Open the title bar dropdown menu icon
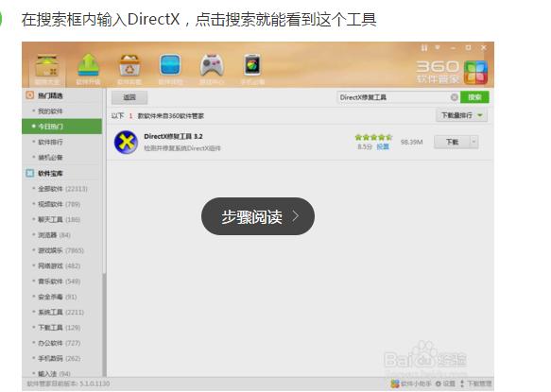Image resolution: width=551 pixels, height=392 pixels. pyautogui.click(x=438, y=47)
